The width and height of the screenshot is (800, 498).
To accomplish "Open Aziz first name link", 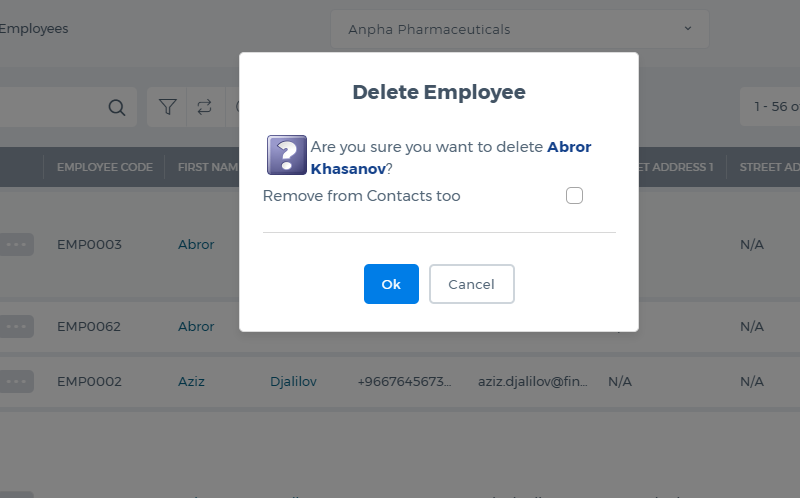I will (x=191, y=381).
